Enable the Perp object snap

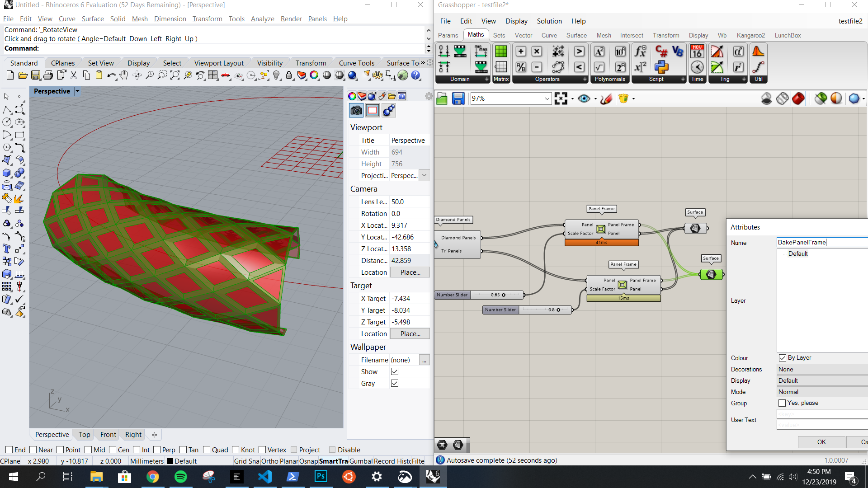(157, 450)
